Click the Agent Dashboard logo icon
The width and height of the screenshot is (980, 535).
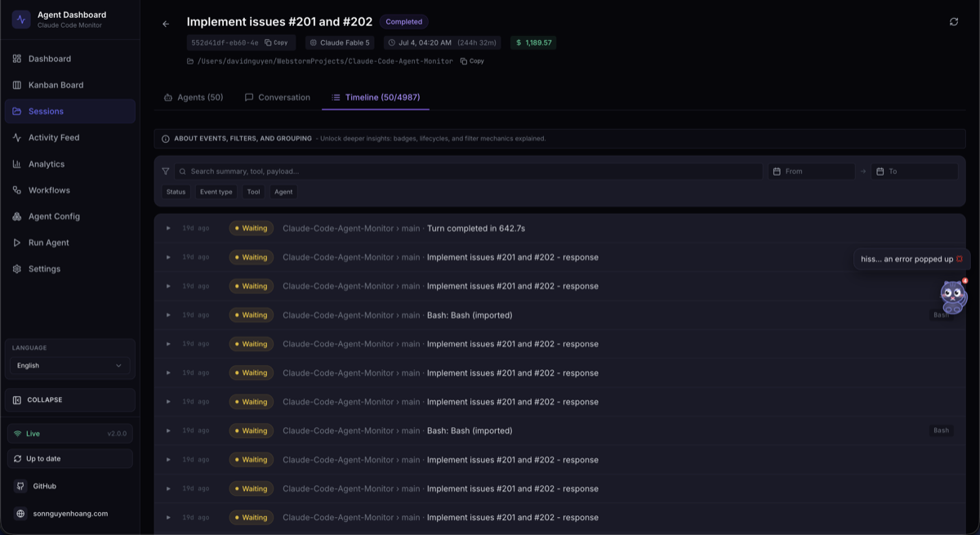tap(21, 19)
